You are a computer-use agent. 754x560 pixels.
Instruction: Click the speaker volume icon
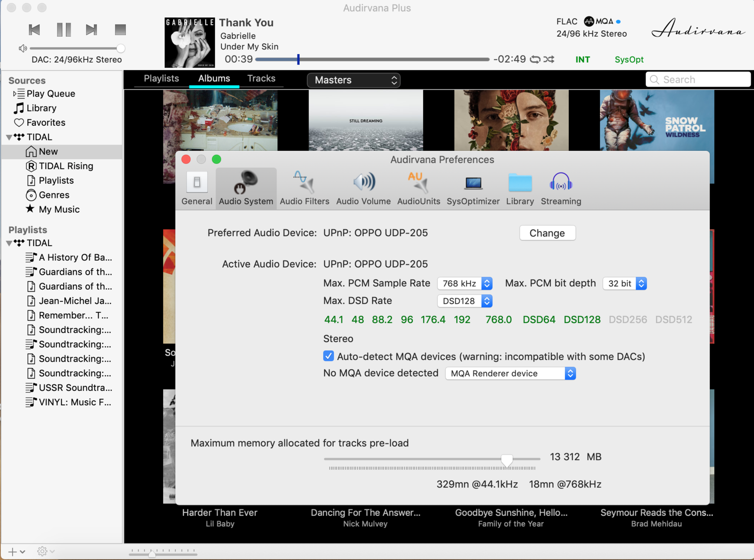pyautogui.click(x=23, y=48)
